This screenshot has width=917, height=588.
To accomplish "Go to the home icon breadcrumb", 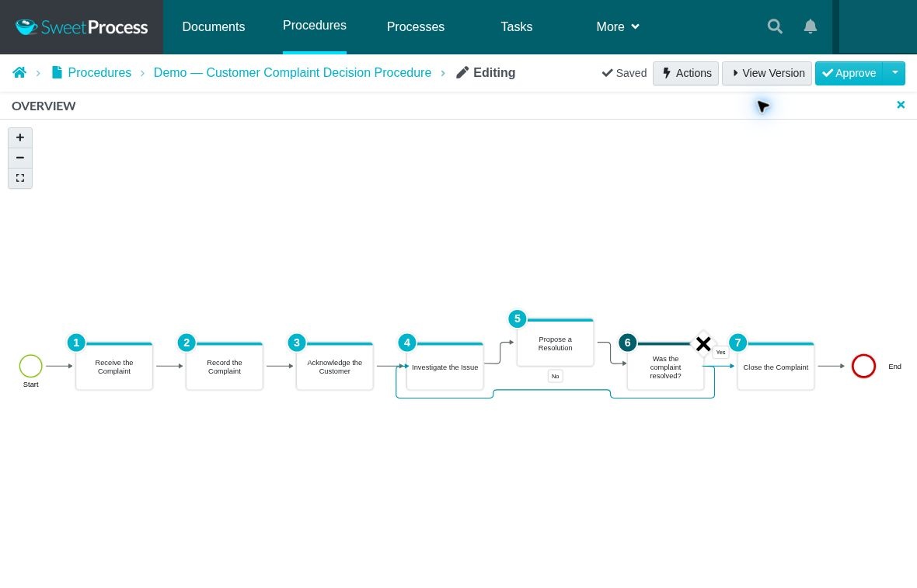I will click(19, 72).
